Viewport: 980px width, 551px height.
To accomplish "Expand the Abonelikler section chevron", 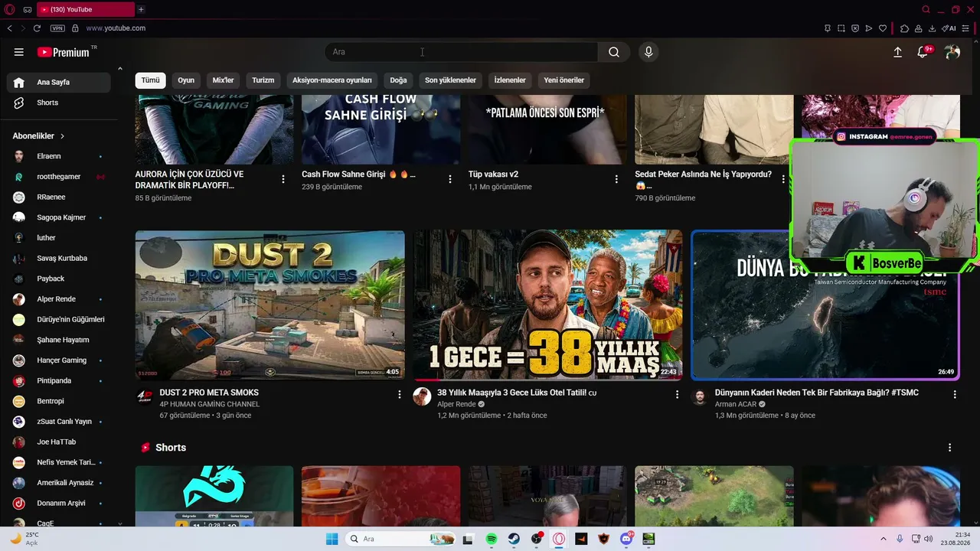I will click(63, 136).
